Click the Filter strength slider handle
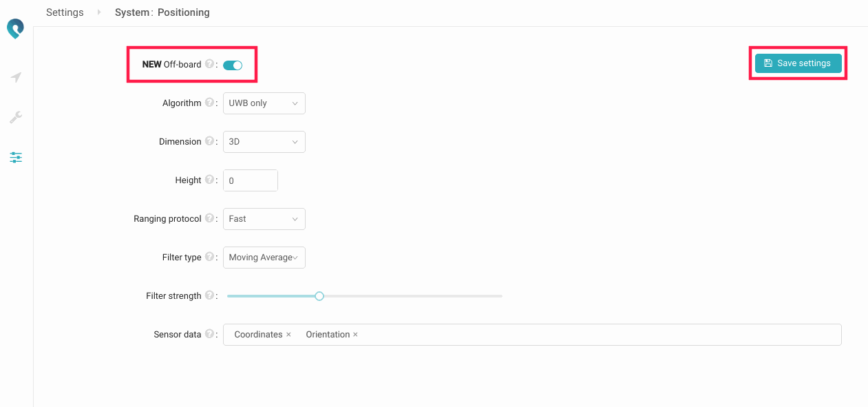This screenshot has height=407, width=868. pos(319,296)
